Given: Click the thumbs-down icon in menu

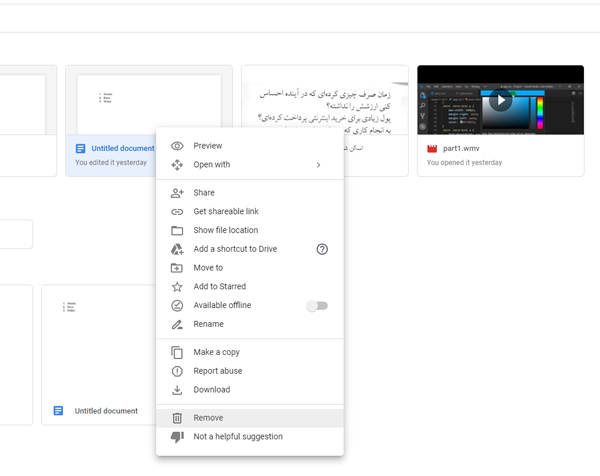Looking at the screenshot, I should coord(177,437).
